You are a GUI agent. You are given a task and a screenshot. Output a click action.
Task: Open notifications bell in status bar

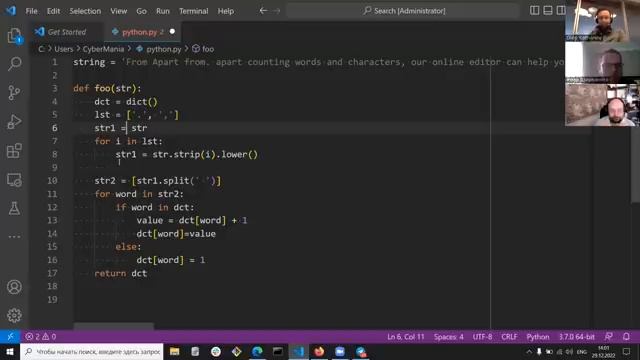[626, 337]
